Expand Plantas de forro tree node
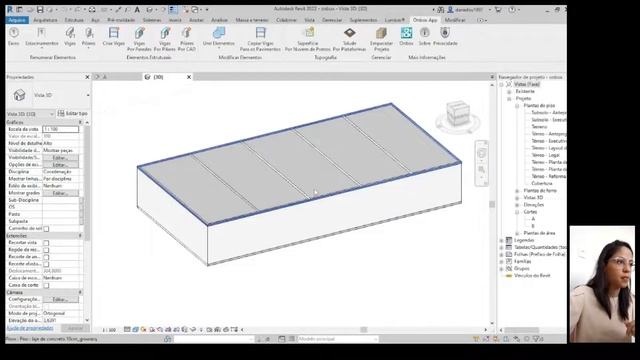640x360 pixels. click(x=517, y=191)
